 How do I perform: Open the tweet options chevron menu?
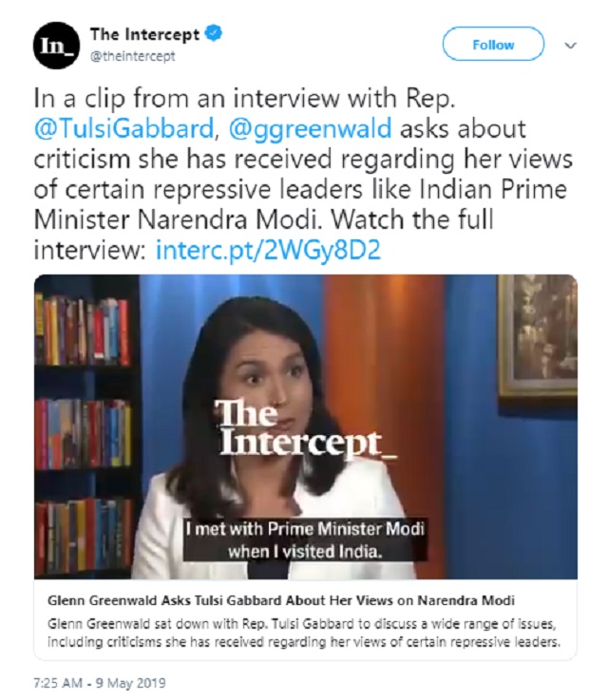[x=571, y=45]
